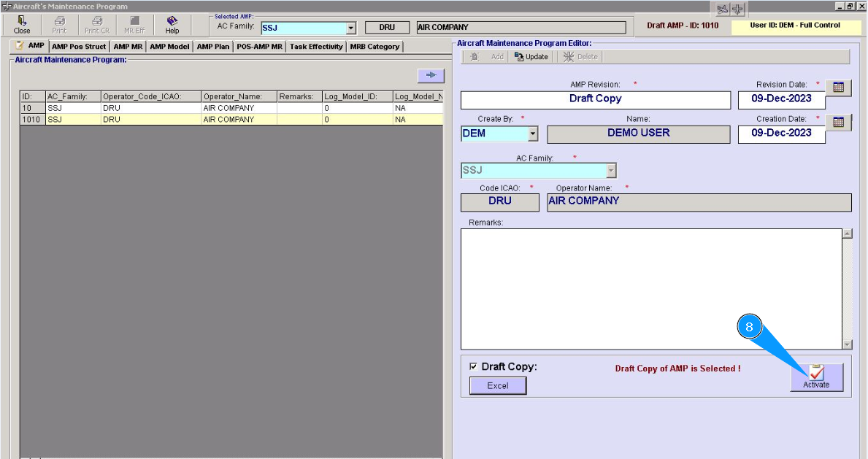The image size is (868, 459).
Task: Click inside the Remarks text area
Action: tap(651, 289)
